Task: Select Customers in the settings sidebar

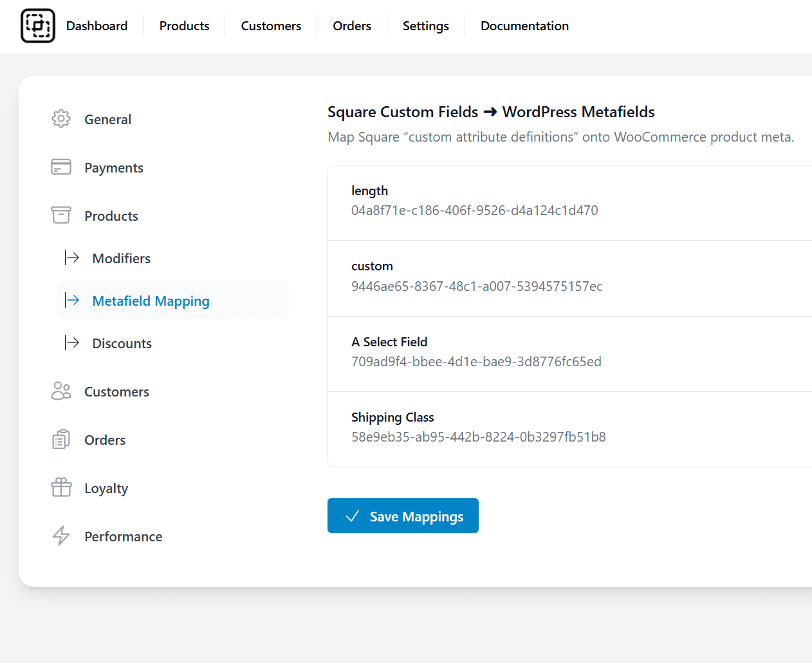Action: tap(116, 391)
